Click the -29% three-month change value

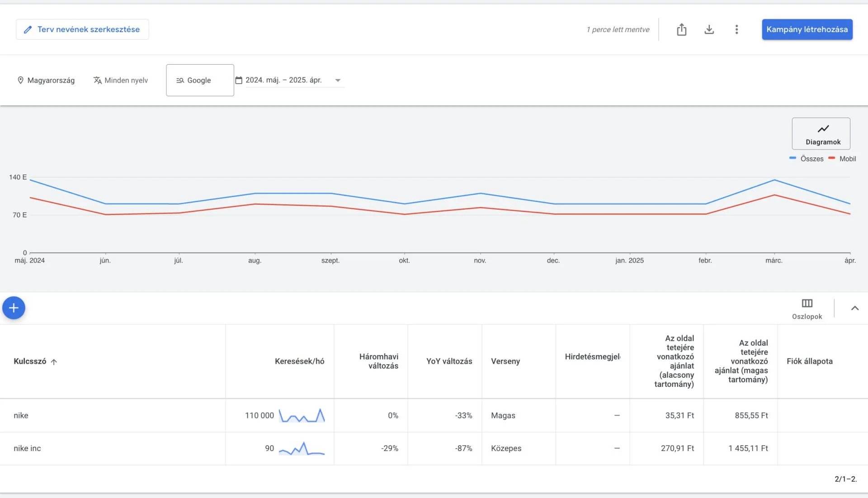pyautogui.click(x=390, y=448)
